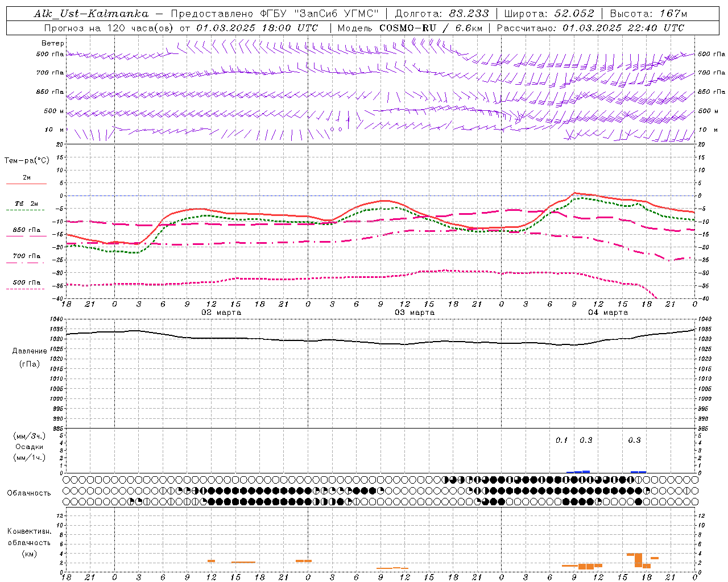
Task: Click the Ветер wind panel label
Action: pyautogui.click(x=53, y=43)
